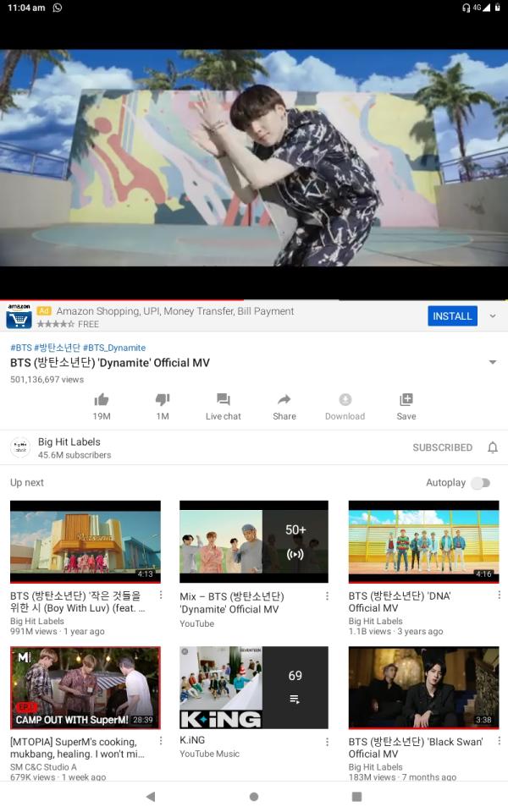Tap the "Up next" label
The height and width of the screenshot is (812, 508).
click(27, 483)
